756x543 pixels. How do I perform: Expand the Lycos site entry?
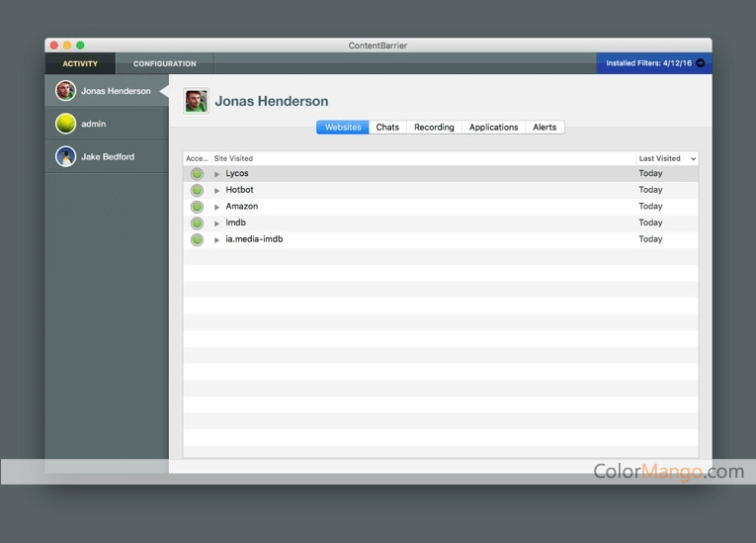217,174
